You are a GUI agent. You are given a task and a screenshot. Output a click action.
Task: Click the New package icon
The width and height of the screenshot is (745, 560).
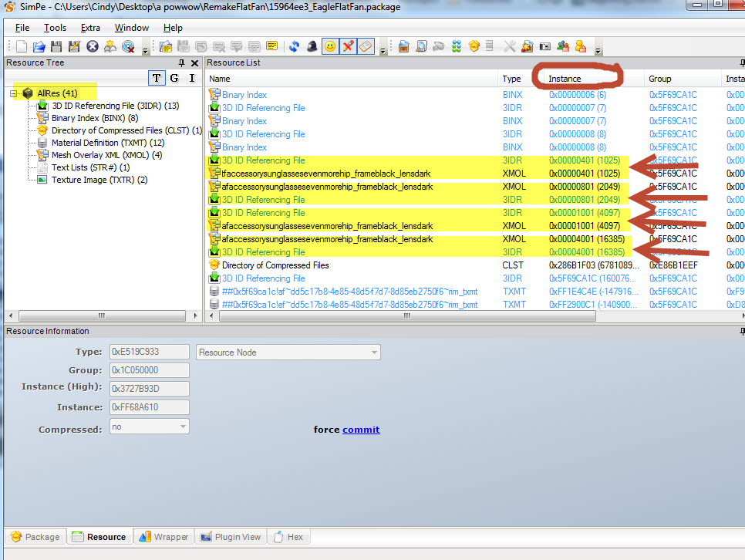(x=22, y=47)
